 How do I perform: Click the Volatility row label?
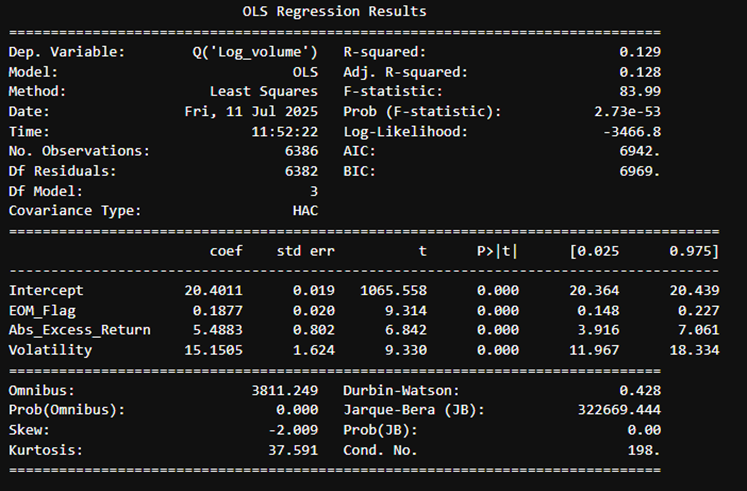click(50, 350)
